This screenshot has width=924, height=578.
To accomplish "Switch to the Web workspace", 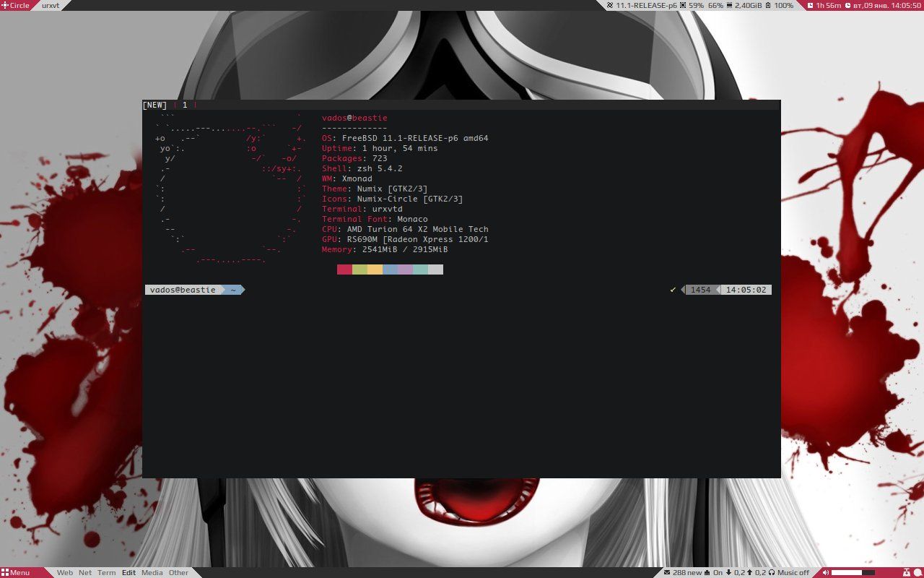I will [x=64, y=572].
